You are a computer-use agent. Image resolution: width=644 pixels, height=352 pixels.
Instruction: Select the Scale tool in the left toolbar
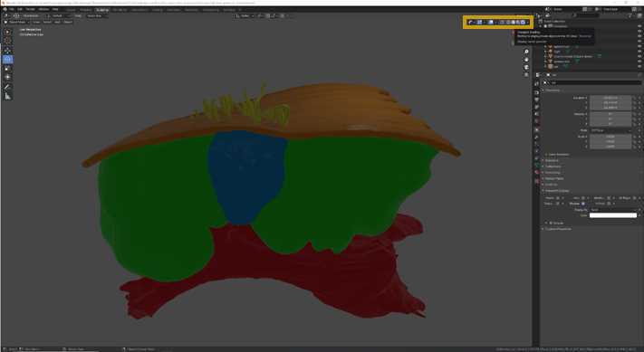pos(7,69)
